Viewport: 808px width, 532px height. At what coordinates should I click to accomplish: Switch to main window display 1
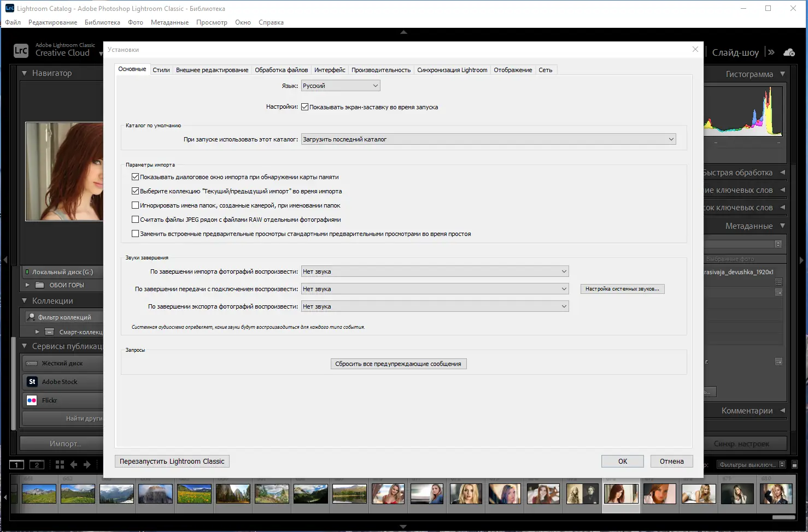click(16, 465)
